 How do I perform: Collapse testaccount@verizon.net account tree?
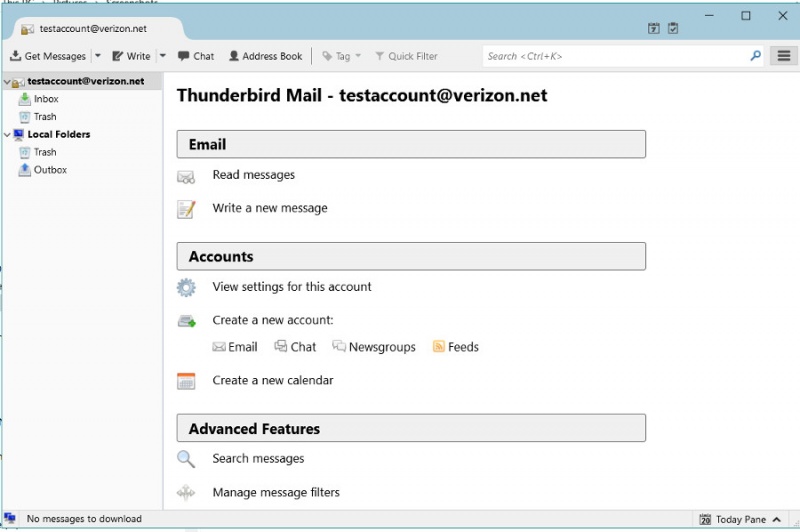point(7,82)
